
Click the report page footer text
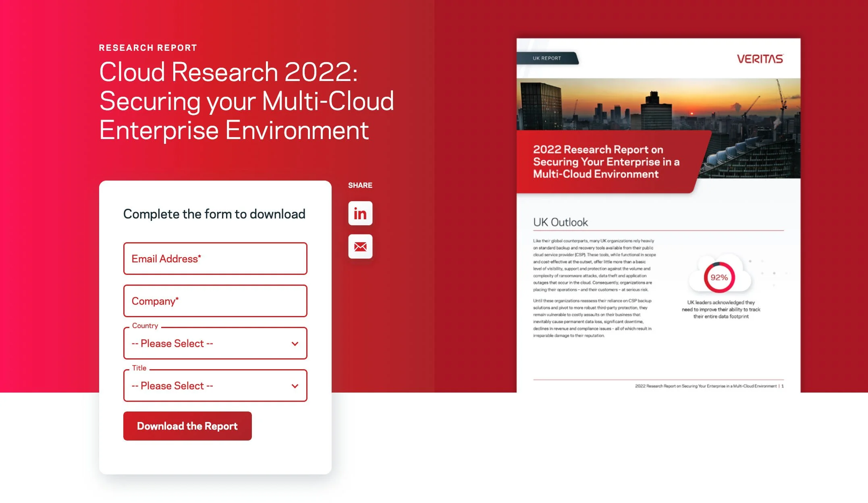709,386
